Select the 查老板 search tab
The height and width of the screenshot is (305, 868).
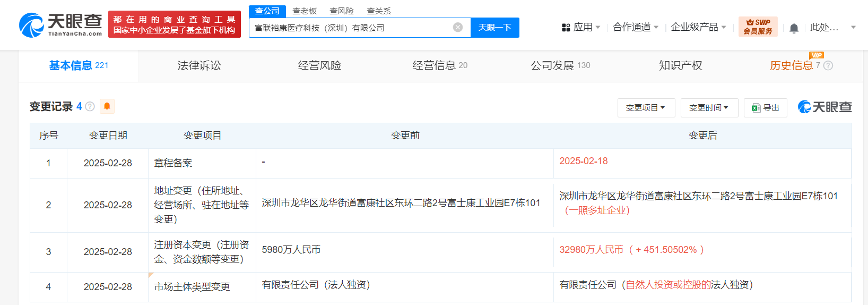click(305, 11)
